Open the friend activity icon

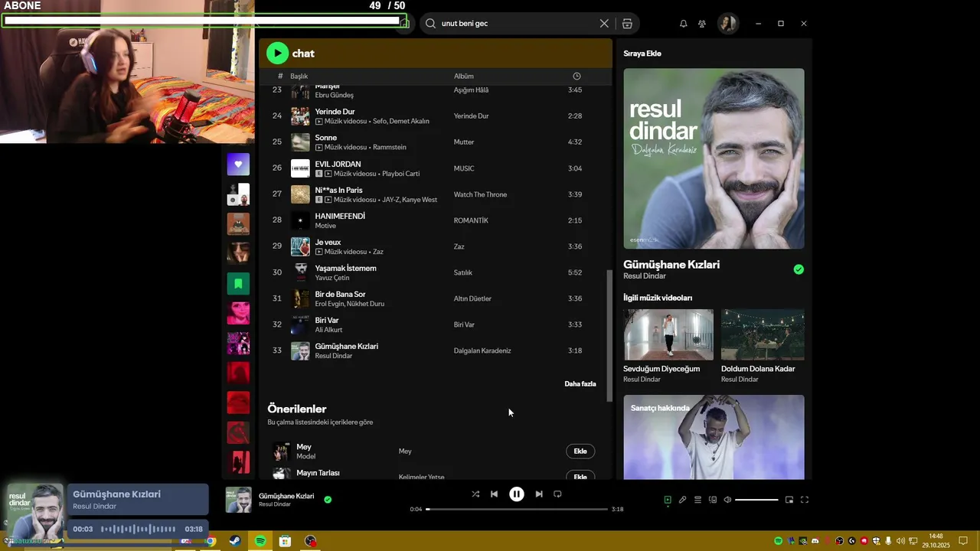point(702,24)
